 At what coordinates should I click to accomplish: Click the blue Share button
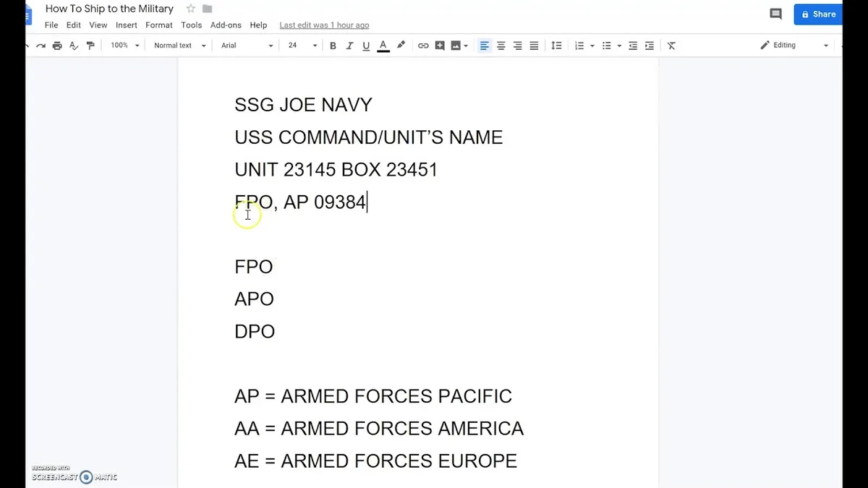[x=818, y=14]
